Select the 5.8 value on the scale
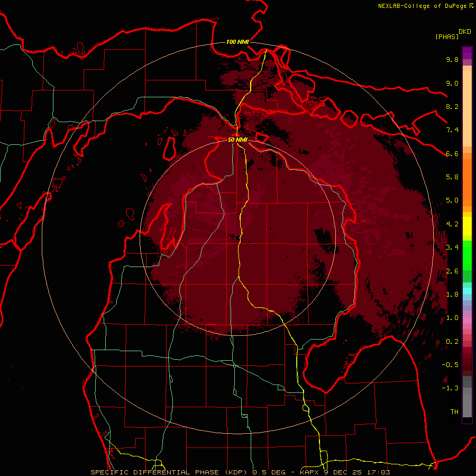 452,177
